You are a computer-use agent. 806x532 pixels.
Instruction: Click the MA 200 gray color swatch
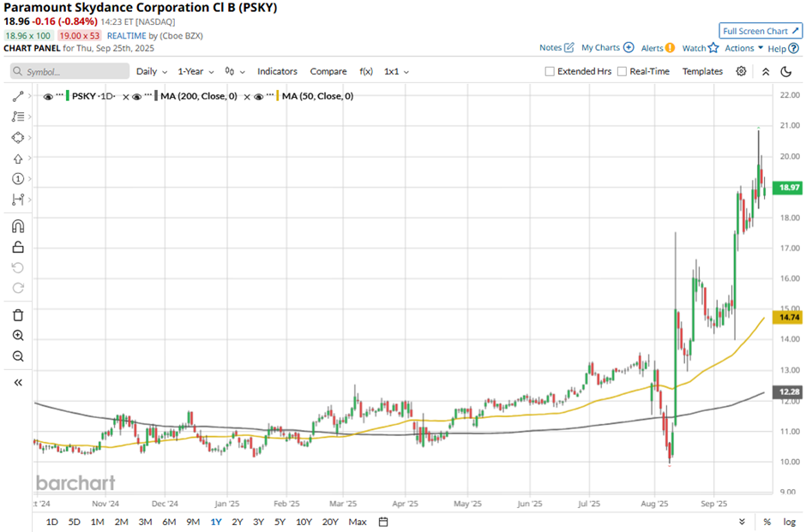pyautogui.click(x=156, y=96)
